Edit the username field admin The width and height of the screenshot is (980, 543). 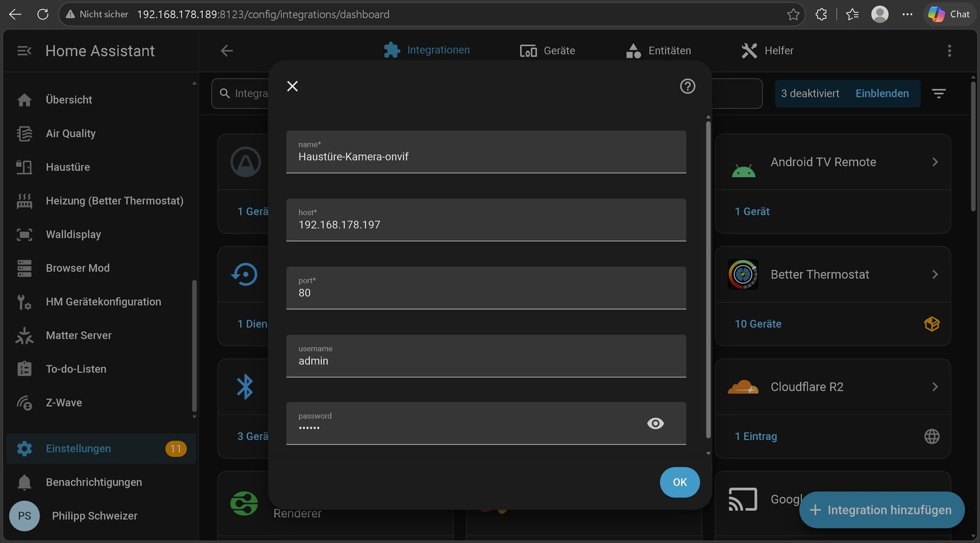(x=486, y=356)
